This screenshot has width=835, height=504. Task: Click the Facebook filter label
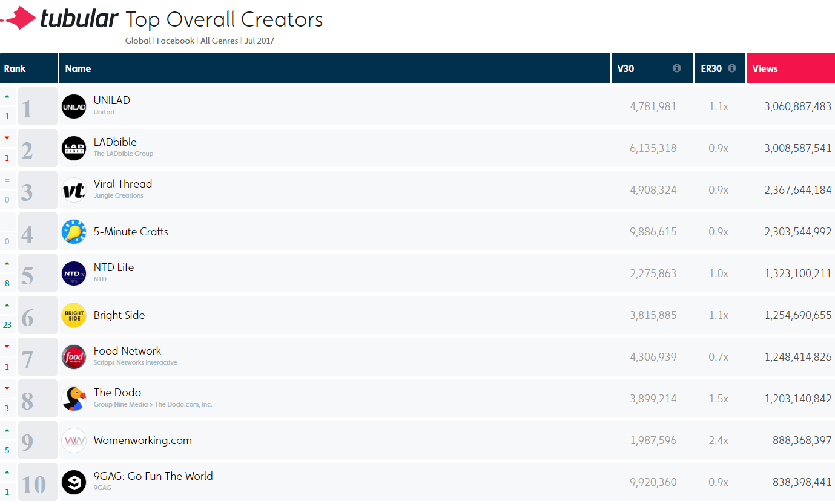176,41
